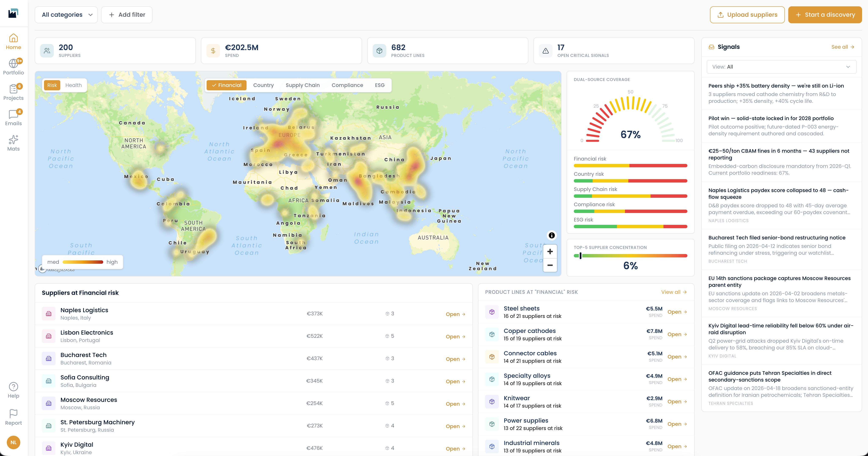Open the Portfolio globe icon in sidebar
The width and height of the screenshot is (868, 456).
[x=14, y=63]
